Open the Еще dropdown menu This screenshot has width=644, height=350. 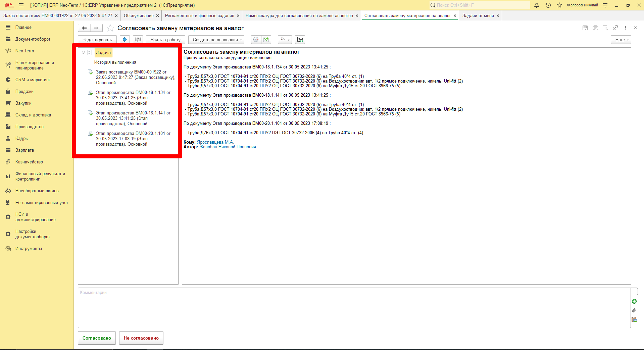pyautogui.click(x=621, y=40)
